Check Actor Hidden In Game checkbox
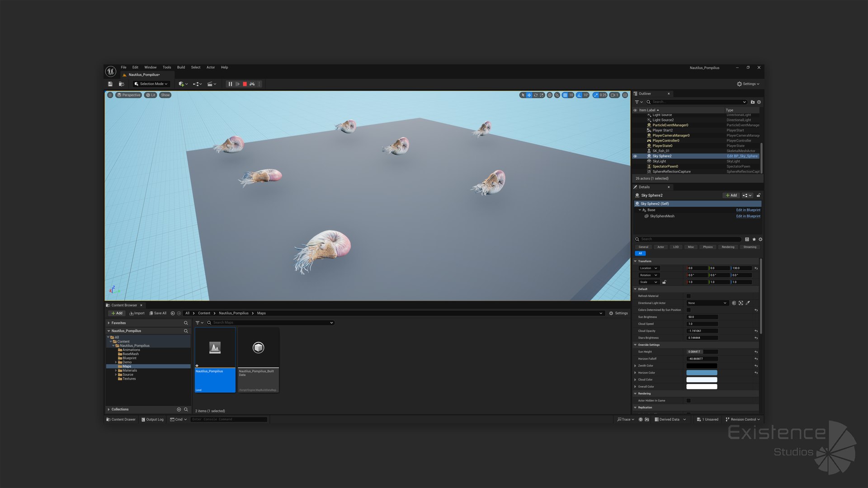The image size is (868, 488). click(x=689, y=401)
